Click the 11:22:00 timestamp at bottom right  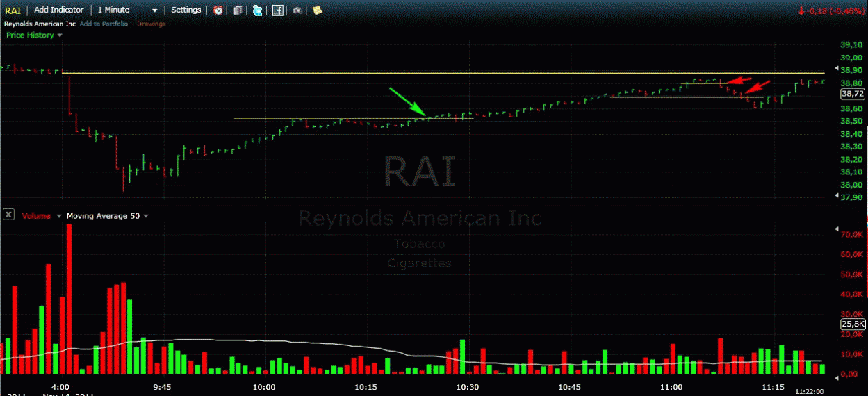click(x=810, y=392)
